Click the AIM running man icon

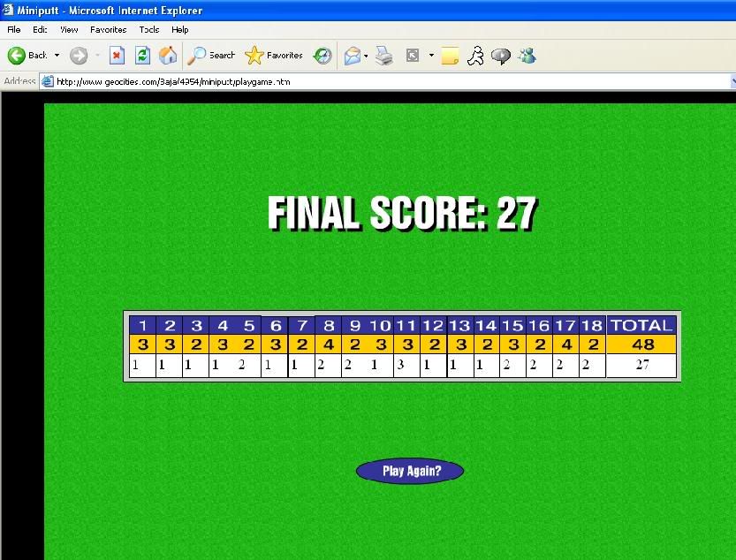pos(475,56)
